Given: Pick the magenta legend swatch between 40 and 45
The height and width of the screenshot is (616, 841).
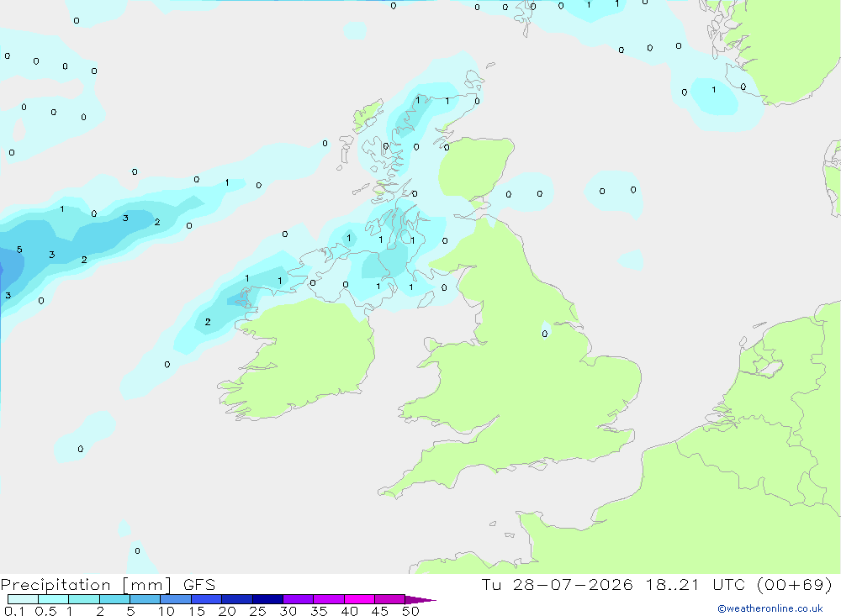Looking at the screenshot, I should point(359,599).
